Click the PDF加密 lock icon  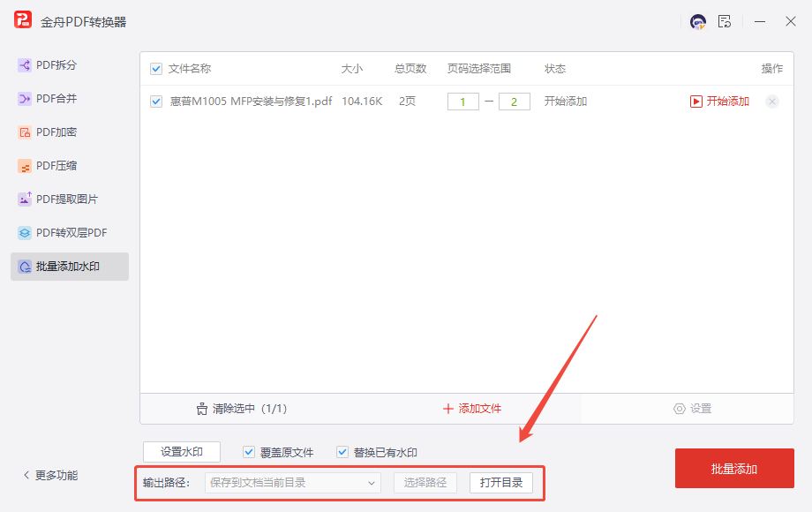click(25, 132)
